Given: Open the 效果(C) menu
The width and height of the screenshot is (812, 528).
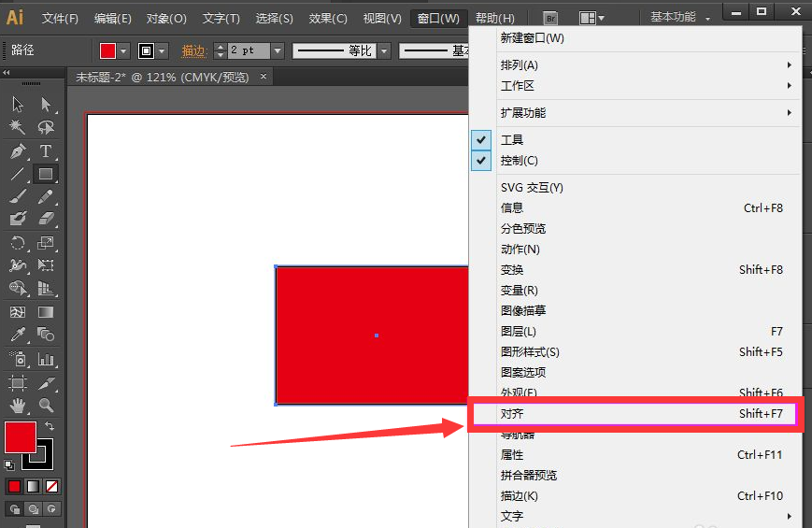Looking at the screenshot, I should [x=328, y=19].
